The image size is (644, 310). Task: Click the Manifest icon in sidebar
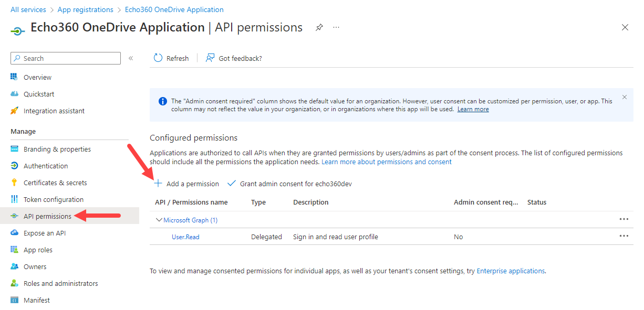pyautogui.click(x=14, y=300)
